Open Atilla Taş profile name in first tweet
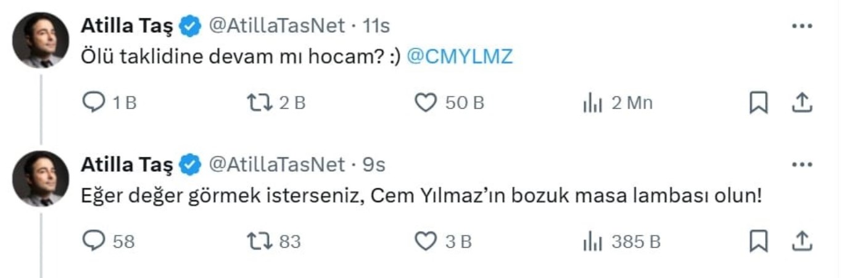This screenshot has width=868, height=278. (127, 26)
